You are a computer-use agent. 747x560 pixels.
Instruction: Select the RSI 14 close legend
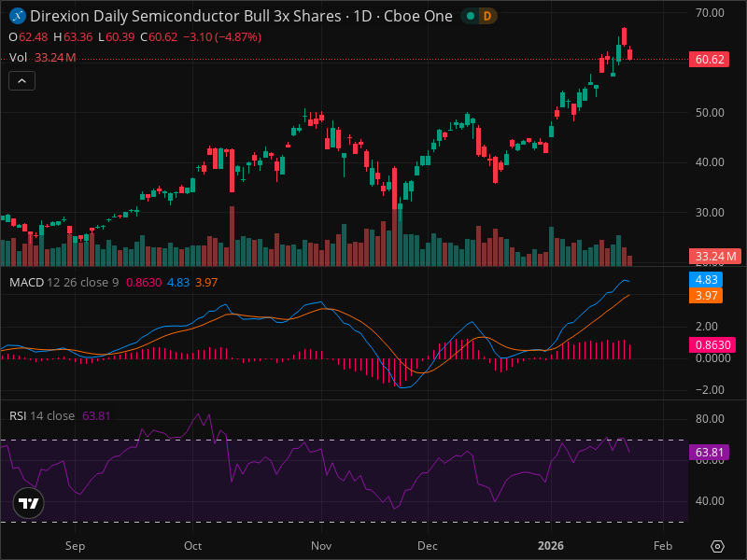point(42,415)
